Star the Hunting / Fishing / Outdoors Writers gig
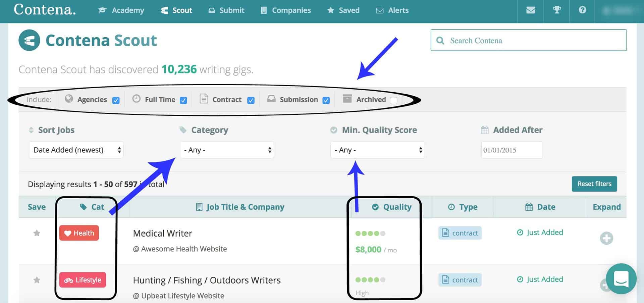 pyautogui.click(x=37, y=280)
